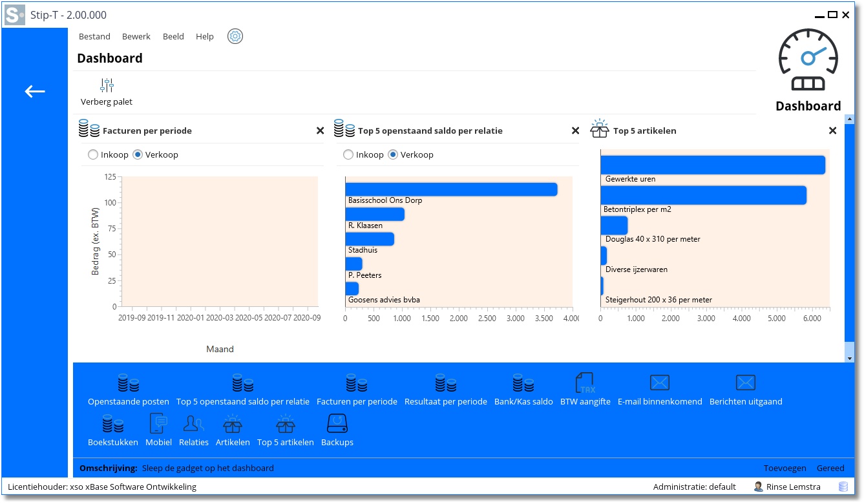Select Inkoop in Top 5 openstaand saldo
The height and width of the screenshot is (504, 864).
pos(348,155)
